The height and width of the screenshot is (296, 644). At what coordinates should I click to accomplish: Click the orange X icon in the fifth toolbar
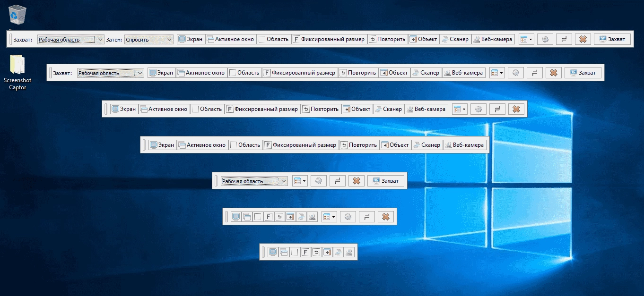[357, 181]
